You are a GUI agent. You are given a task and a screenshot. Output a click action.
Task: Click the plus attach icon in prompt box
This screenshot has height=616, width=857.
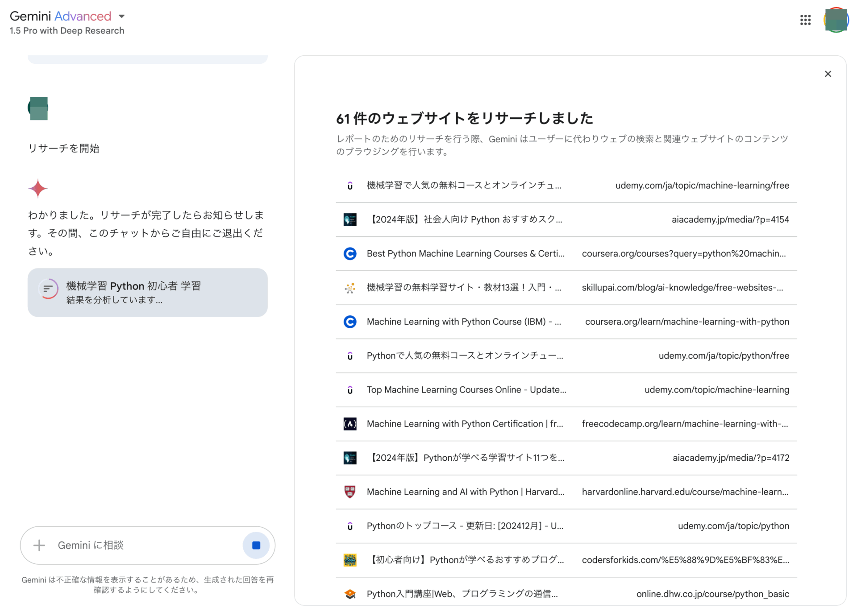pyautogui.click(x=39, y=545)
